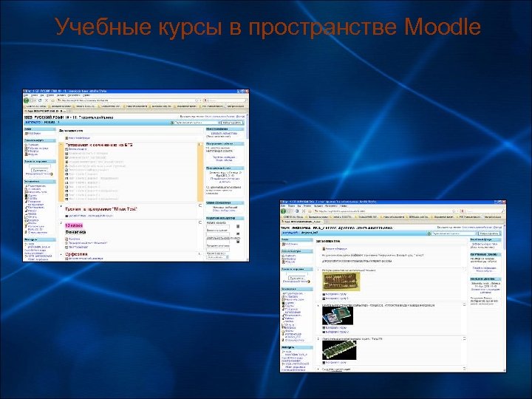Toggle the square icon for the RAM picture section
Image resolution: width=532 pixels, height=399 pixels.
coord(465,338)
